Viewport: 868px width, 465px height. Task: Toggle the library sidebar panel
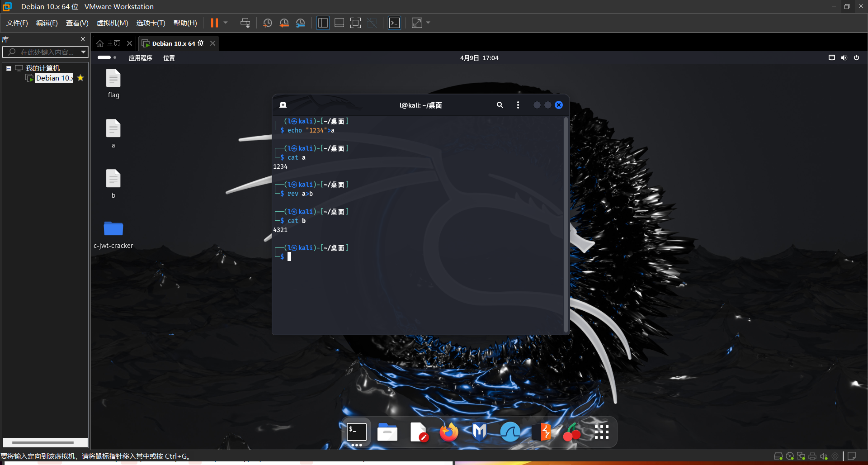click(x=323, y=23)
